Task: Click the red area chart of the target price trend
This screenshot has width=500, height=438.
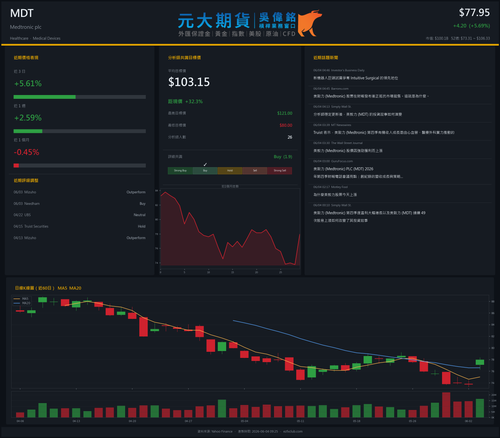Action: pyautogui.click(x=230, y=228)
